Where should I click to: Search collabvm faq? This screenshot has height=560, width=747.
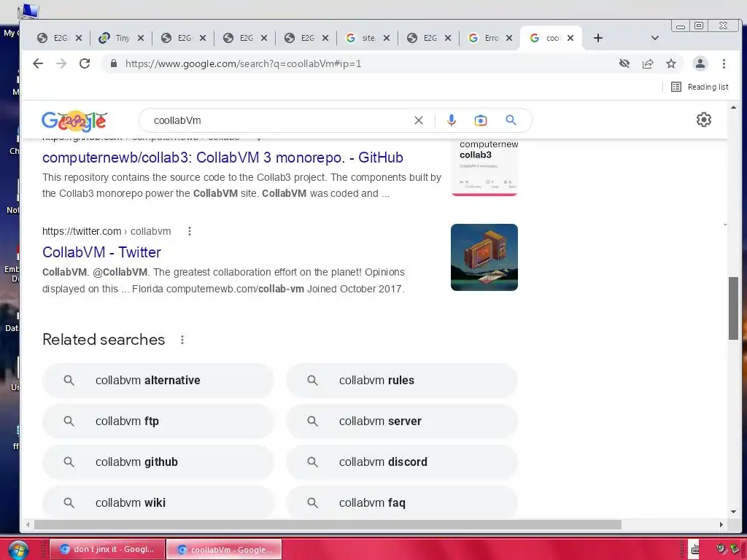[x=402, y=502]
